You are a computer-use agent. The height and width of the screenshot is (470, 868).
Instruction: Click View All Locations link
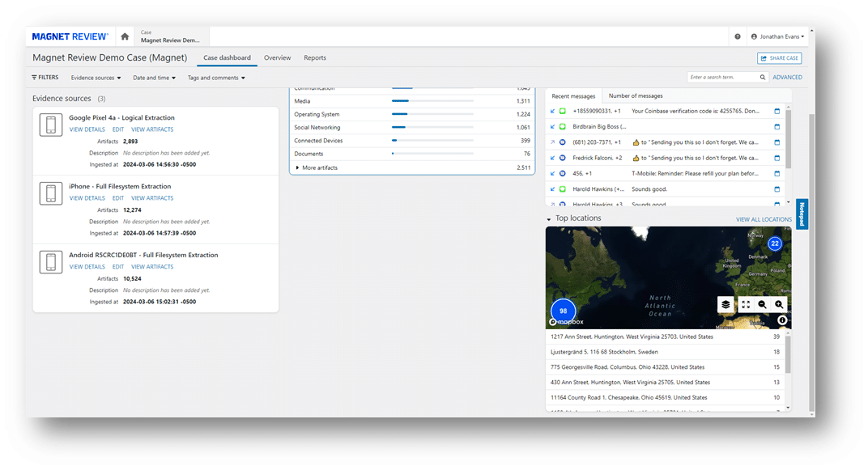pos(764,219)
